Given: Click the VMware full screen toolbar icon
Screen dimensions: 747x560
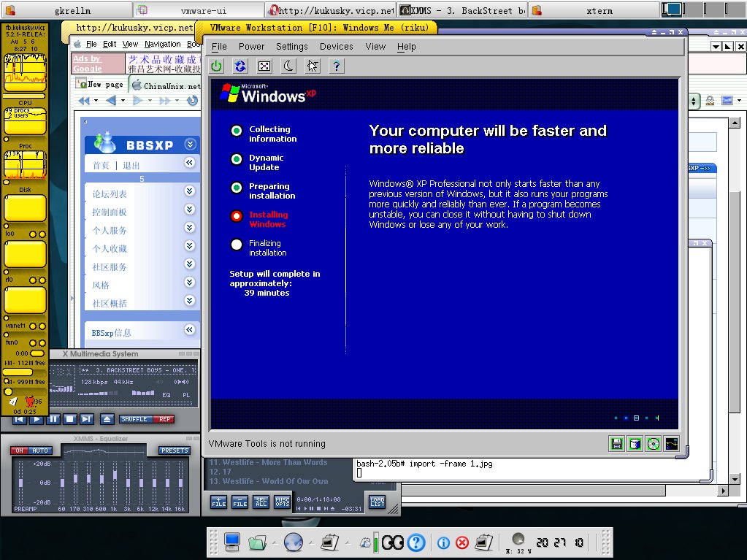Looking at the screenshot, I should [264, 66].
